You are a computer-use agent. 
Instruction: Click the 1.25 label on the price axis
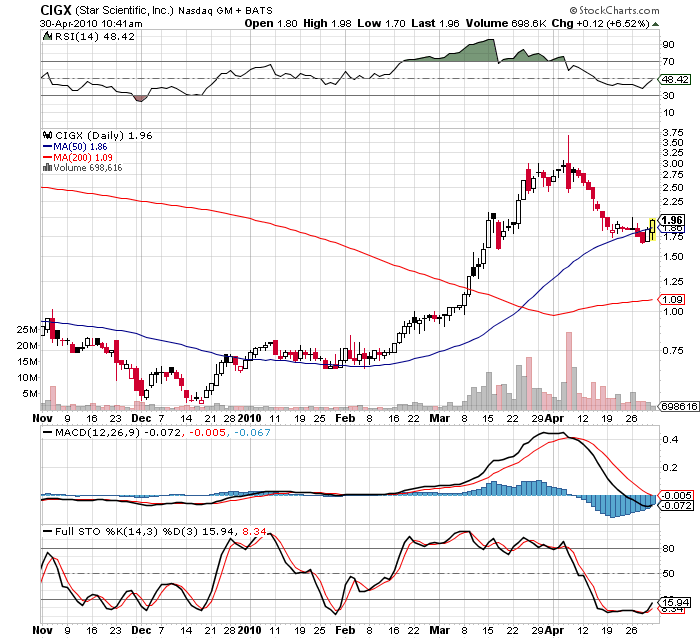[673, 282]
